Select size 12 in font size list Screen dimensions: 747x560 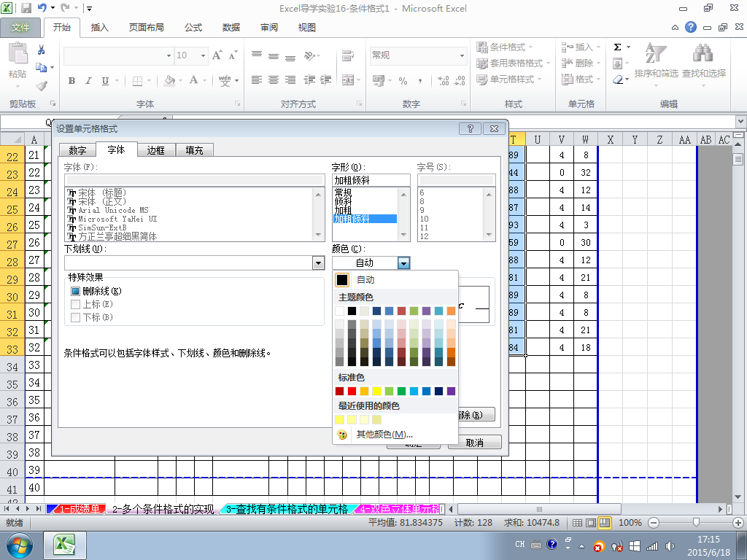(x=424, y=236)
